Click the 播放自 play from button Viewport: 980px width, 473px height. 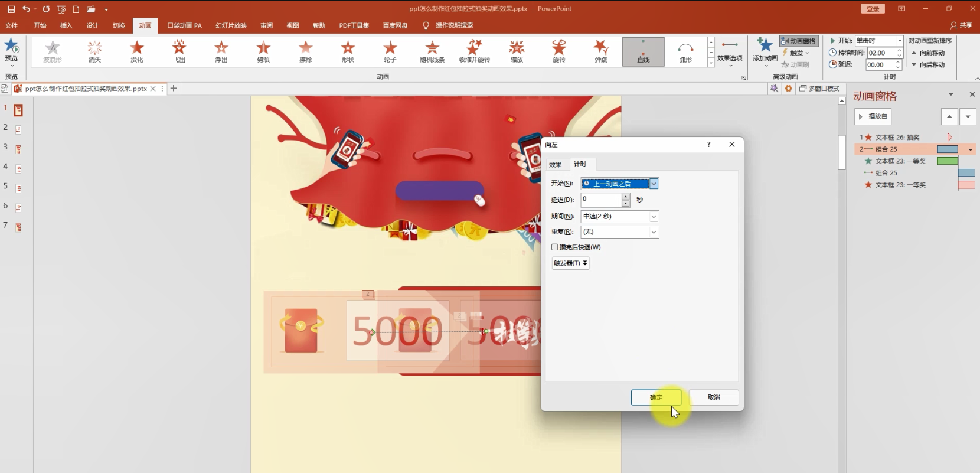[873, 116]
